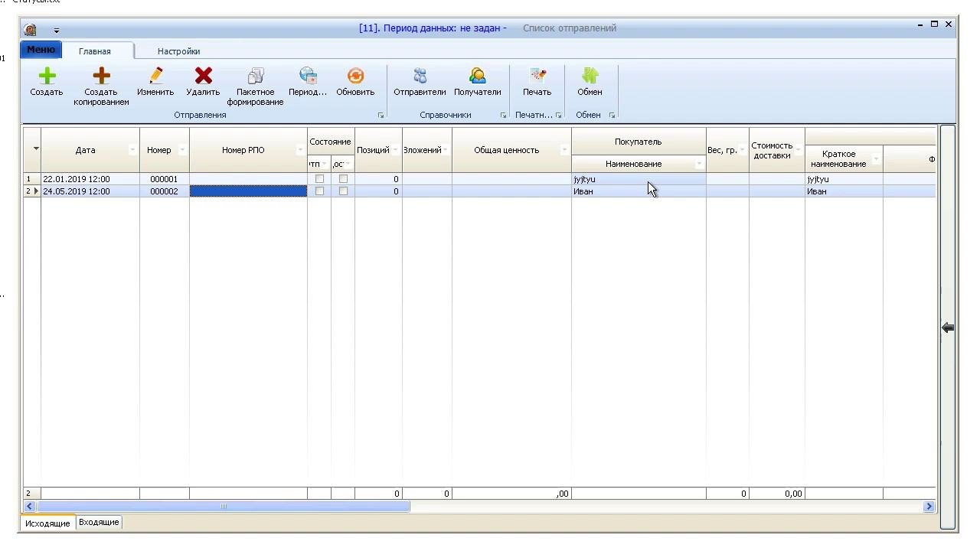Click the green Создать plus icon
The image size is (980, 551).
tap(47, 76)
